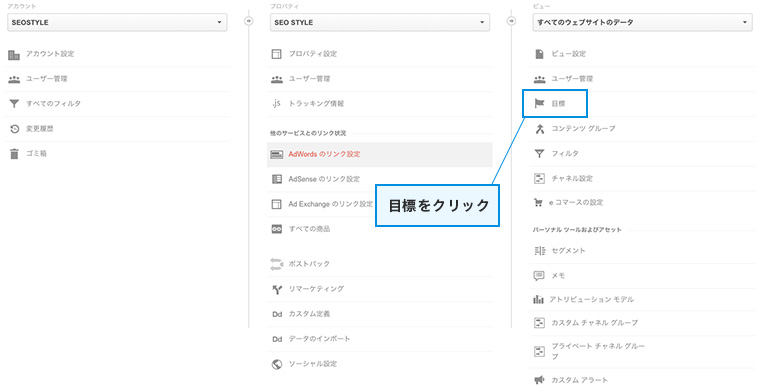This screenshot has height=388, width=768.
Task: Open すべての商品 link
Action: tap(309, 229)
